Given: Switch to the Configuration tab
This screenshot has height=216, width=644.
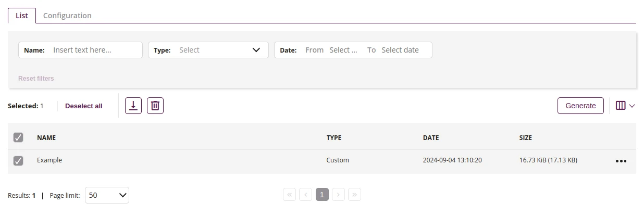Looking at the screenshot, I should pyautogui.click(x=67, y=16).
